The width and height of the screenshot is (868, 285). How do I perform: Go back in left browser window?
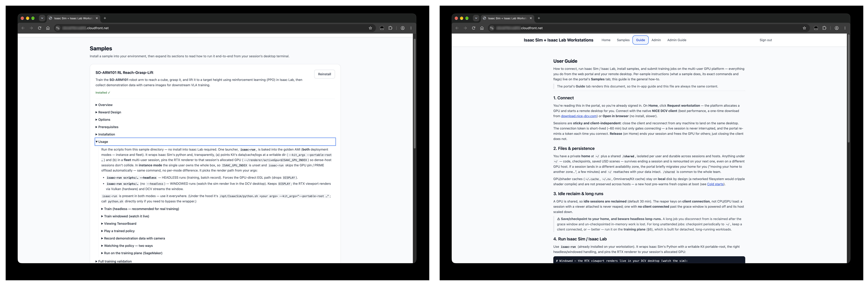23,28
